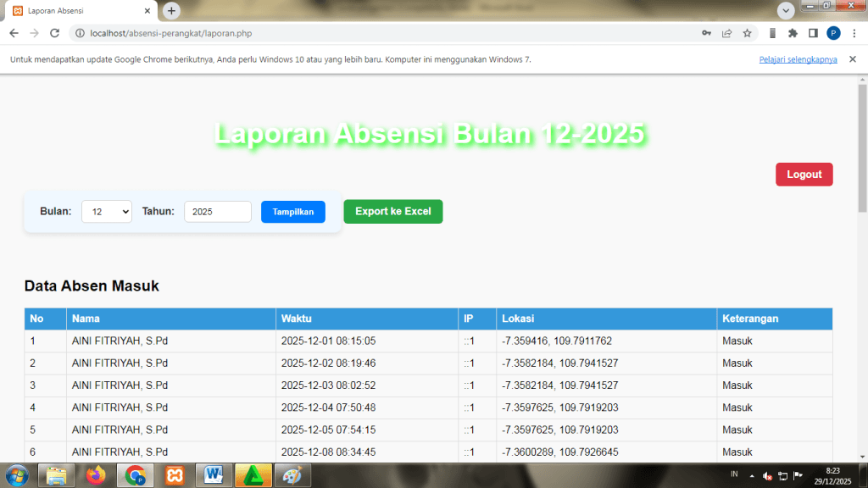868x488 pixels.
Task: Click the scrollbar down arrow
Action: click(x=862, y=457)
